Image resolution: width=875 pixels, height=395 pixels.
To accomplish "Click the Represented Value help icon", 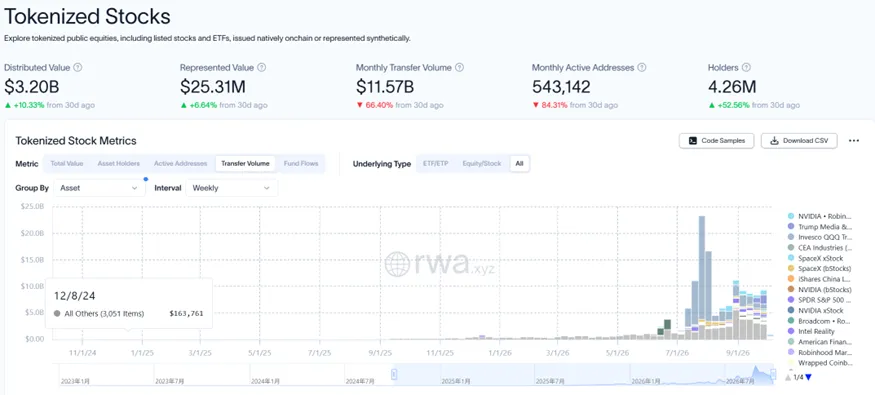I will (x=261, y=68).
